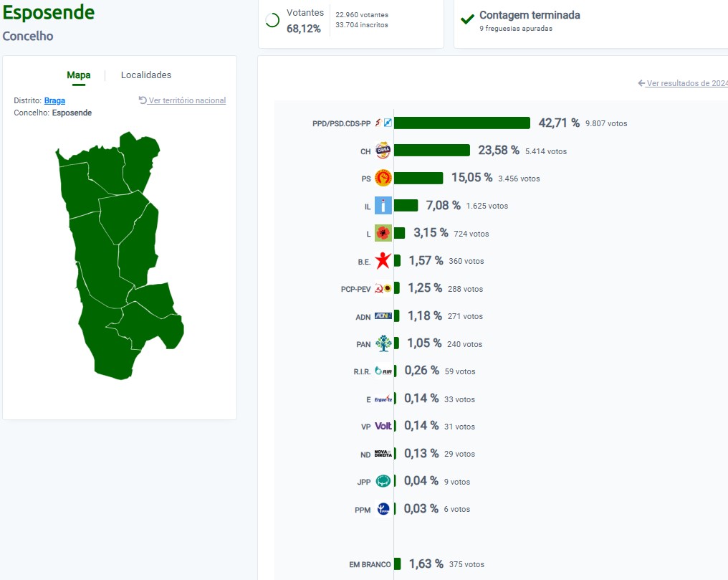Viewport: 728px width, 580px height.
Task: Click the Chega party logo icon
Action: point(383,151)
